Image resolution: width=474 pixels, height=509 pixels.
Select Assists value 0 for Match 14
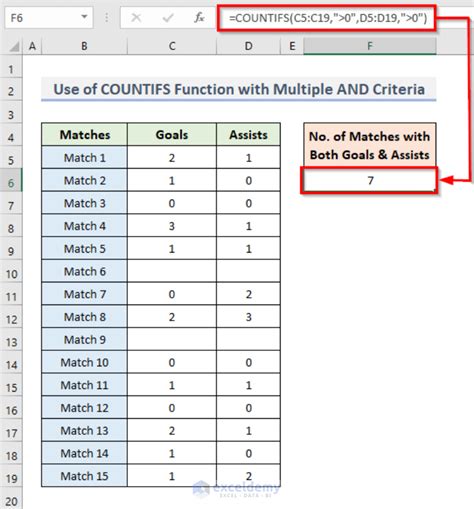(x=248, y=453)
